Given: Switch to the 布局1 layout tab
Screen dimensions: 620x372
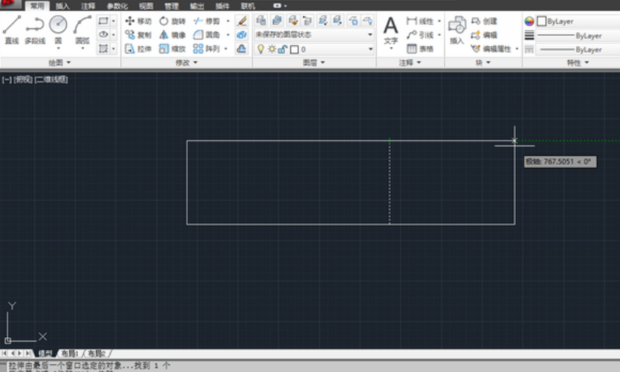Looking at the screenshot, I should [70, 353].
